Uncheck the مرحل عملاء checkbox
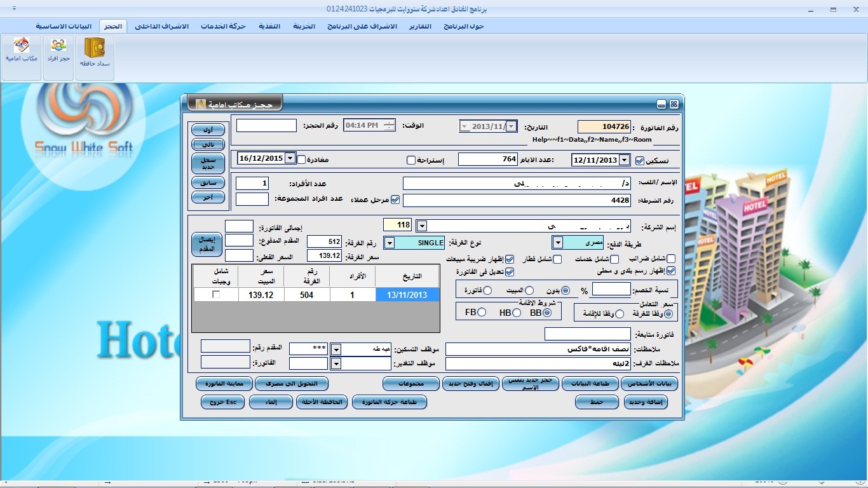The width and height of the screenshot is (868, 488). pos(395,200)
